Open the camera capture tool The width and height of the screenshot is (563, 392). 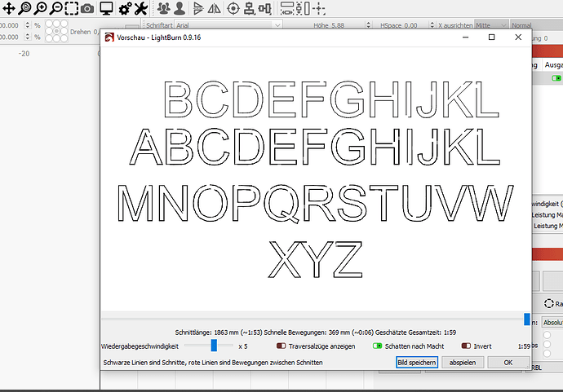pyautogui.click(x=87, y=8)
